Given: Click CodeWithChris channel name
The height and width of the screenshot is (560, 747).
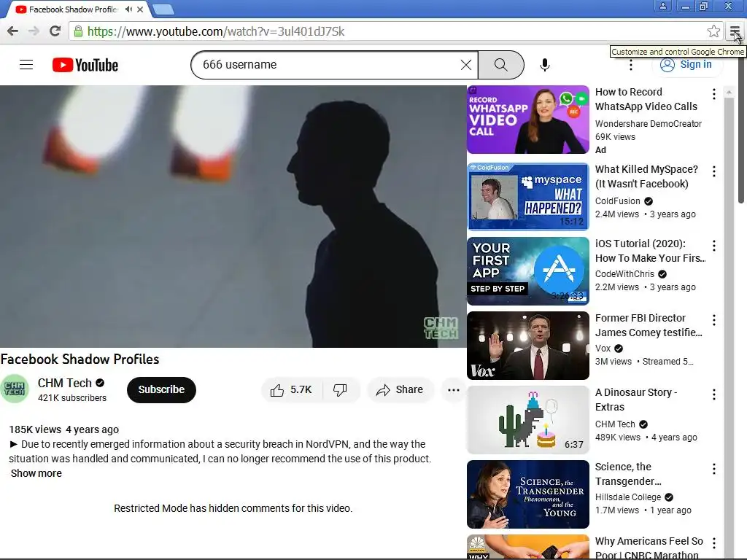Looking at the screenshot, I should (624, 274).
